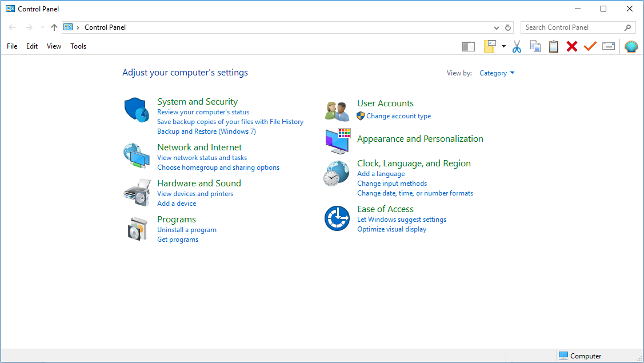
Task: Click the Ease of Access icon
Action: [x=337, y=218]
